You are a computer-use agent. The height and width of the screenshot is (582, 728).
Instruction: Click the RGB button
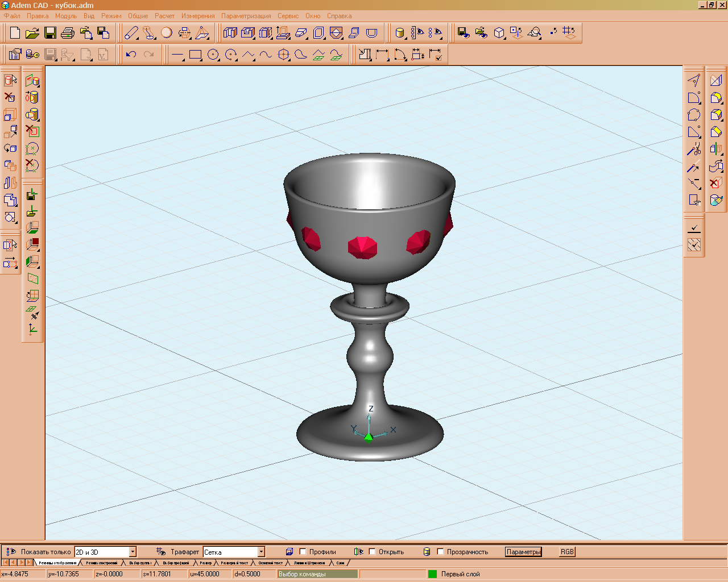pos(567,552)
